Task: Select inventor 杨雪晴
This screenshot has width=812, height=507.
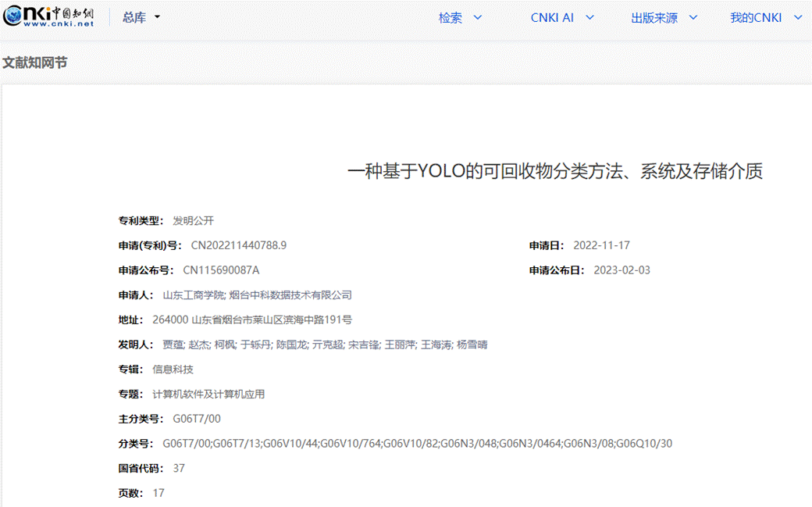Action: pyautogui.click(x=472, y=345)
